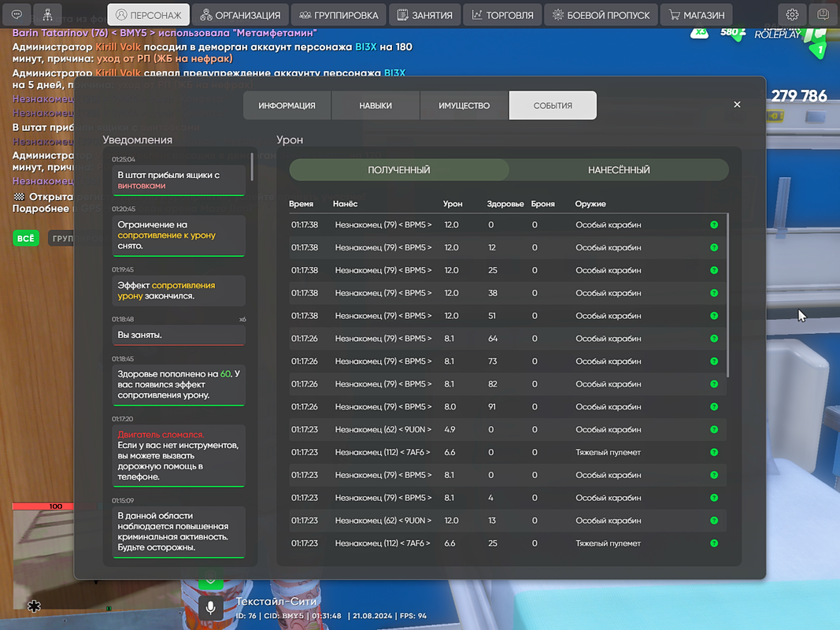Select the ПОЛУЧЕННЫЙ damage toggle
This screenshot has width=840, height=630.
pos(399,170)
